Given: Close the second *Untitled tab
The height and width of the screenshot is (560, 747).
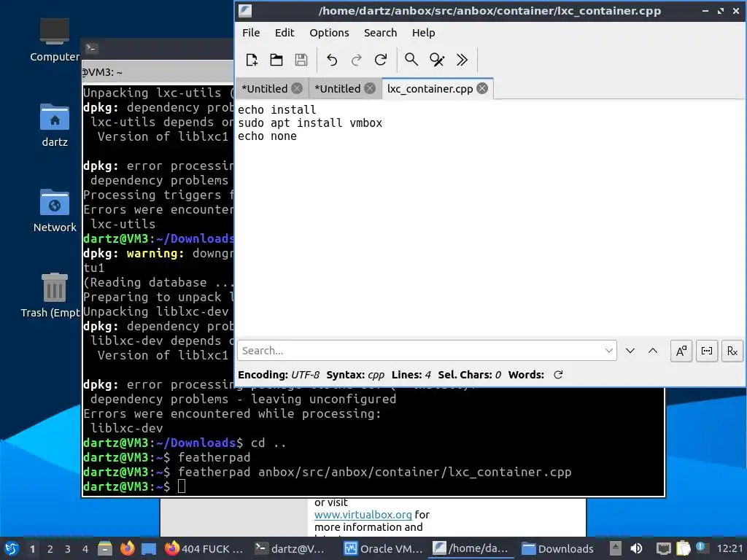Looking at the screenshot, I should click(370, 88).
